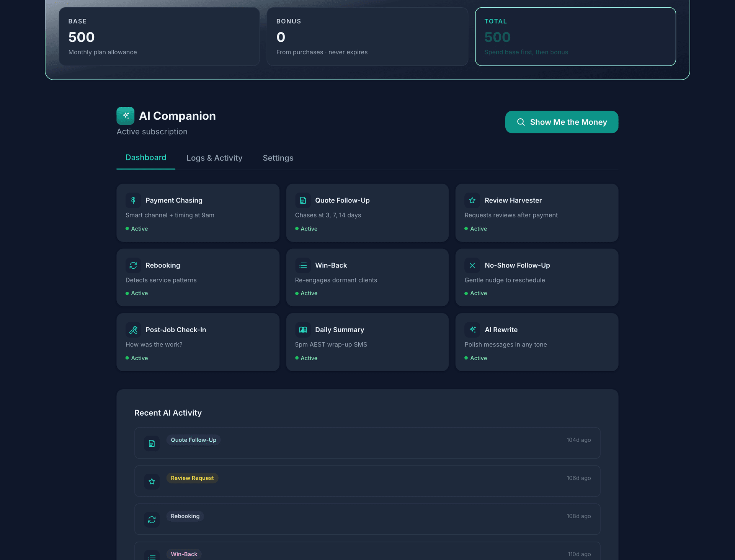Screen dimensions: 735x560
Task: Select the Rebooking card title
Action: [163, 265]
